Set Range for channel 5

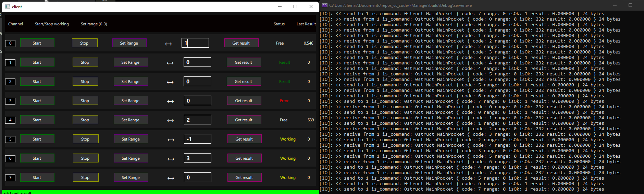click(x=131, y=139)
